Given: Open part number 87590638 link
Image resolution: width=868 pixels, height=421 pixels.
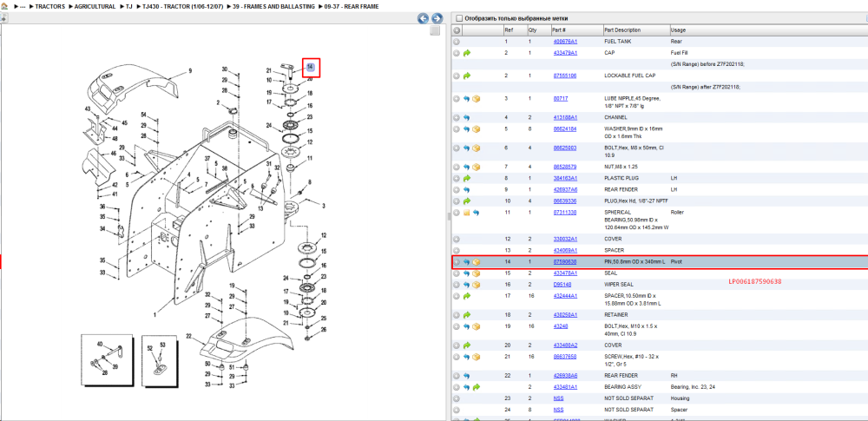Looking at the screenshot, I should coord(565,261).
